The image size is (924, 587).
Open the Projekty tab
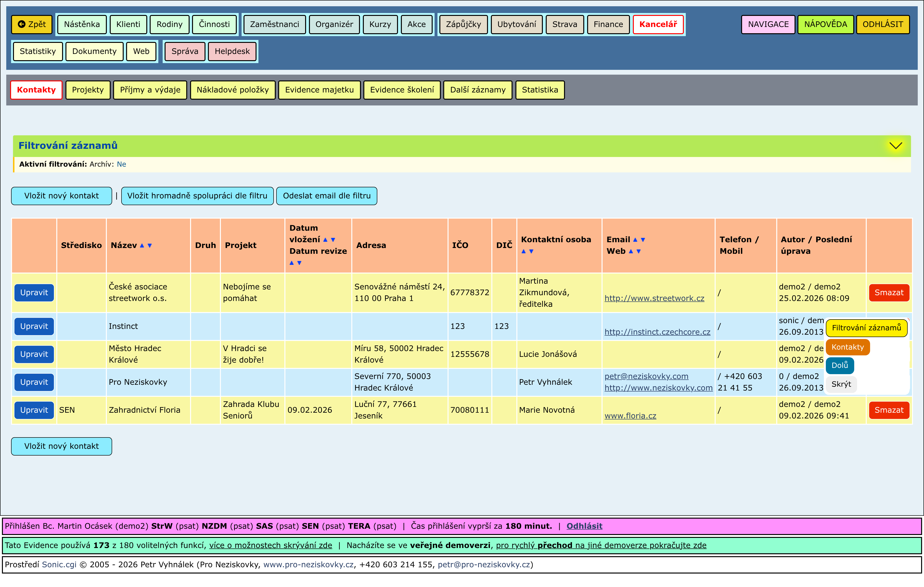88,90
